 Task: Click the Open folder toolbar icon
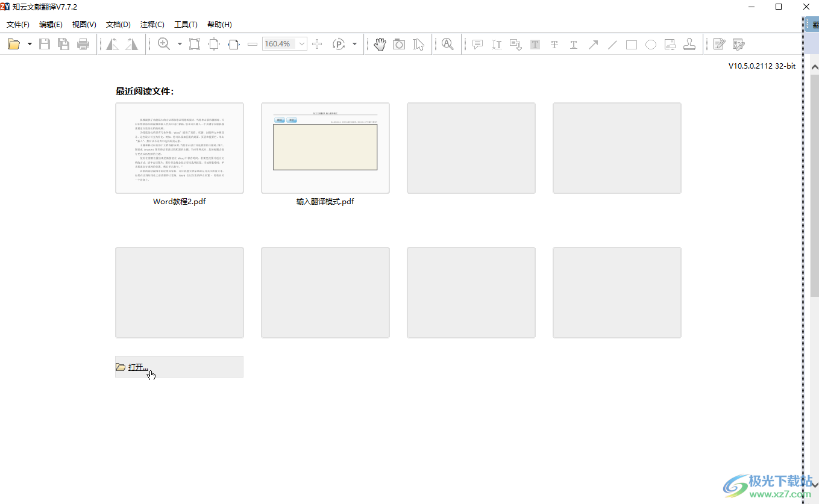point(14,44)
